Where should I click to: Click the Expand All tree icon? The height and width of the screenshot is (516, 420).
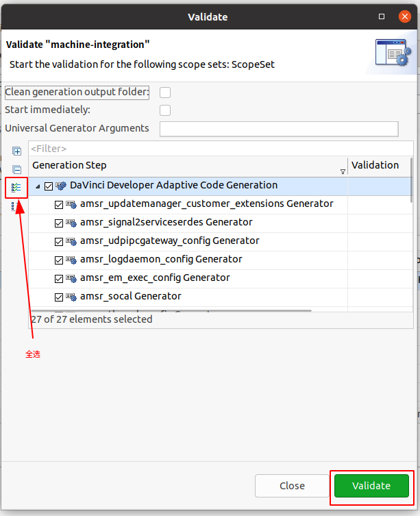click(17, 151)
